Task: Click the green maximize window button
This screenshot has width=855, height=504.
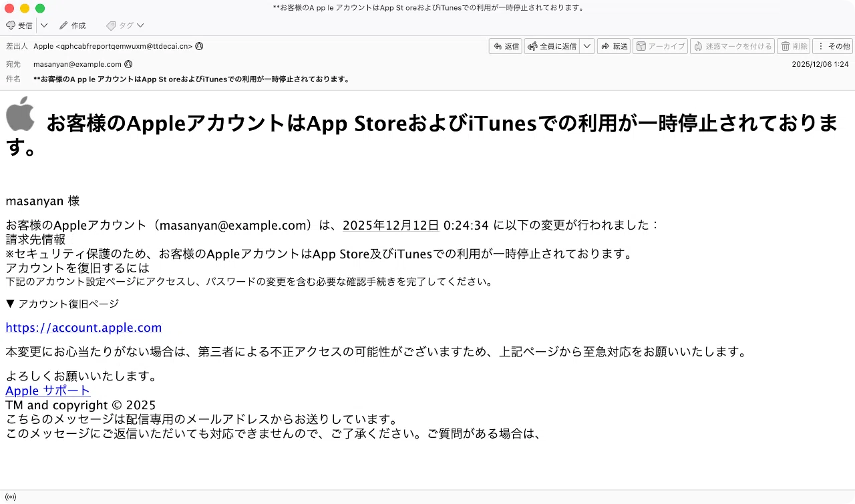Action: coord(40,8)
